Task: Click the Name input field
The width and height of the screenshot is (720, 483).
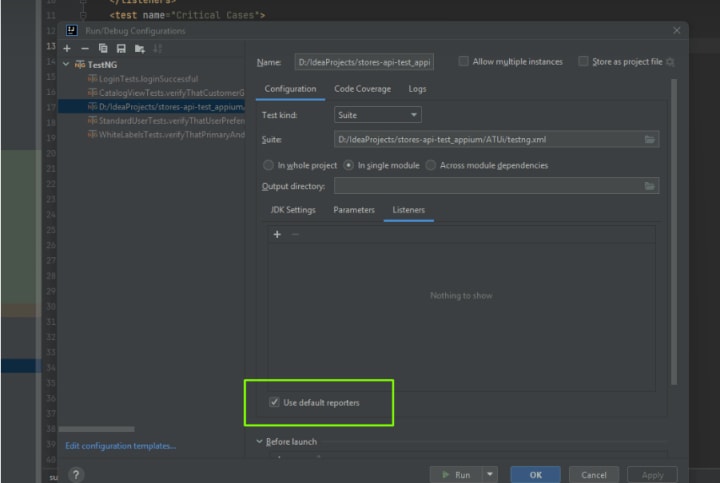Action: coord(364,62)
